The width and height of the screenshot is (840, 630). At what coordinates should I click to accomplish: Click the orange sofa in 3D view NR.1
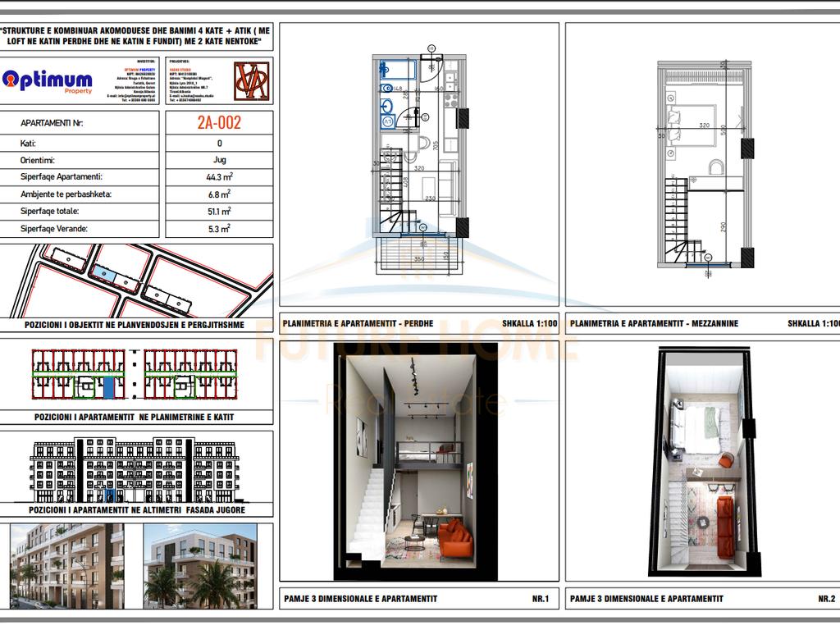click(454, 540)
